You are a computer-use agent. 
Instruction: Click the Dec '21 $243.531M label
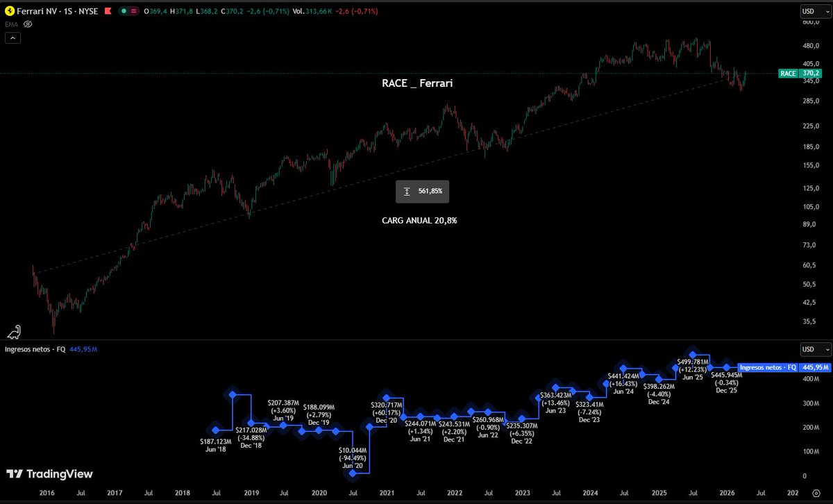pos(455,430)
